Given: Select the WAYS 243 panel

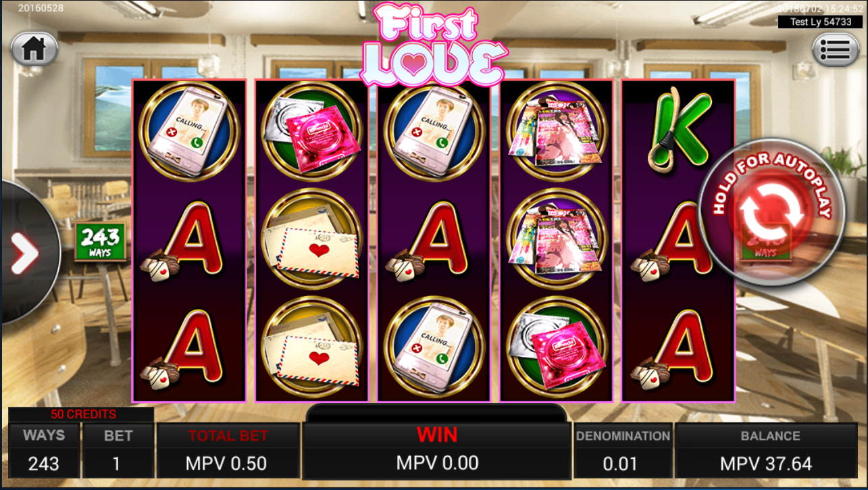Looking at the screenshot, I should click(44, 451).
